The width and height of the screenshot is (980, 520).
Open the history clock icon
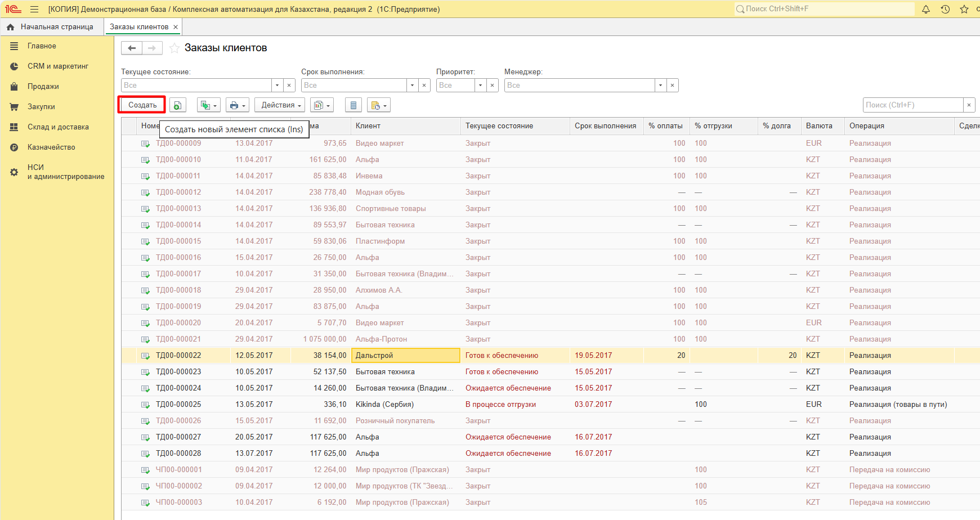coord(945,9)
